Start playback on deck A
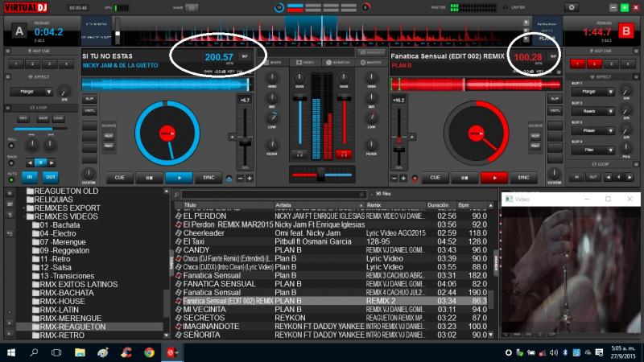 [x=179, y=178]
